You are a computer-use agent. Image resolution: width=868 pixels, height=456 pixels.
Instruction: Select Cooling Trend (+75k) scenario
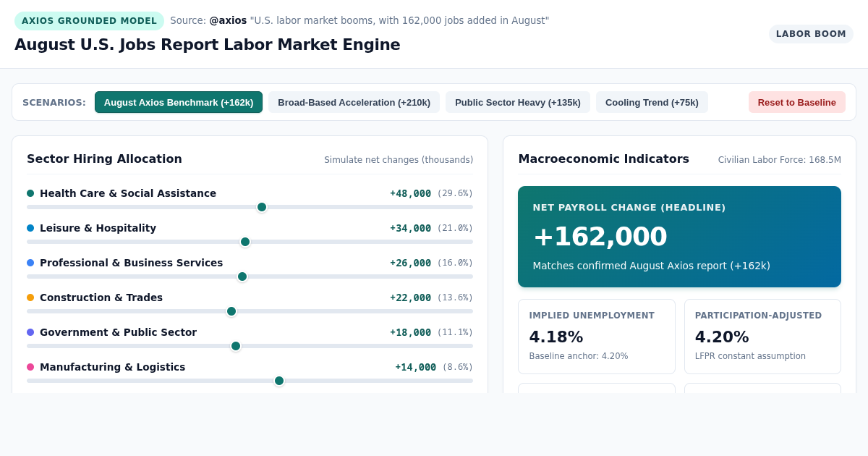pos(652,102)
